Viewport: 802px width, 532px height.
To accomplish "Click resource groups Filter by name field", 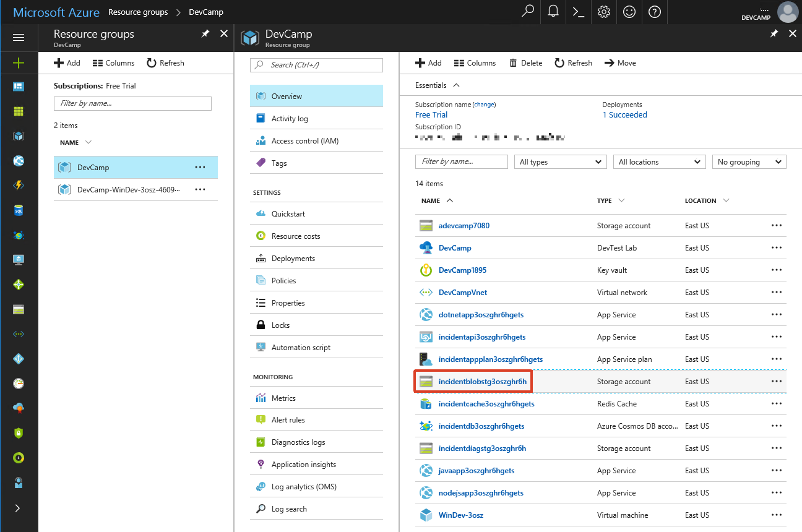I will 132,103.
